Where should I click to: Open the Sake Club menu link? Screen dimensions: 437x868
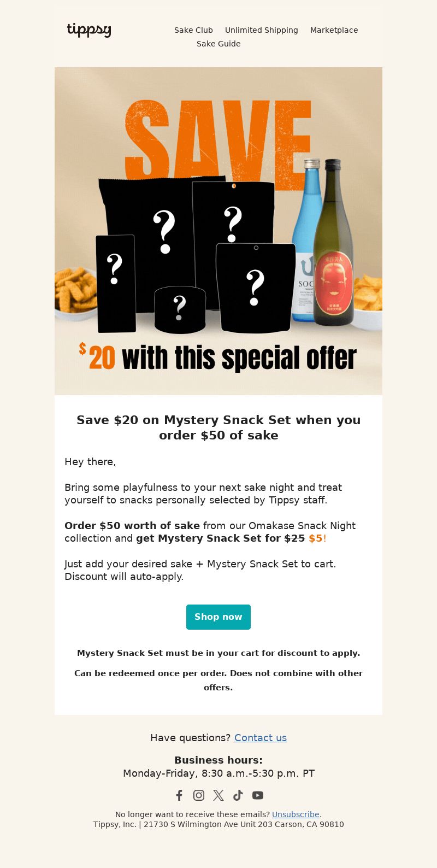coord(193,30)
